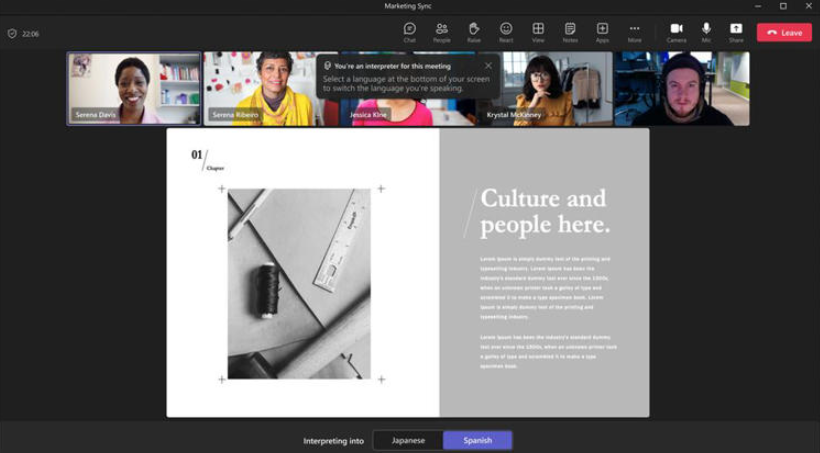Viewport: 820px width, 453px height.
Task: Change the meeting View layout
Action: [x=538, y=32]
